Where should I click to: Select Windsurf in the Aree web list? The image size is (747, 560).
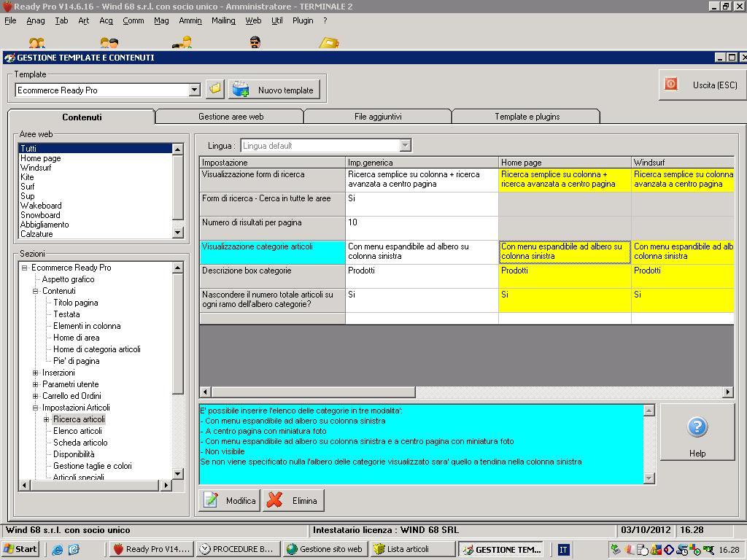pos(36,168)
